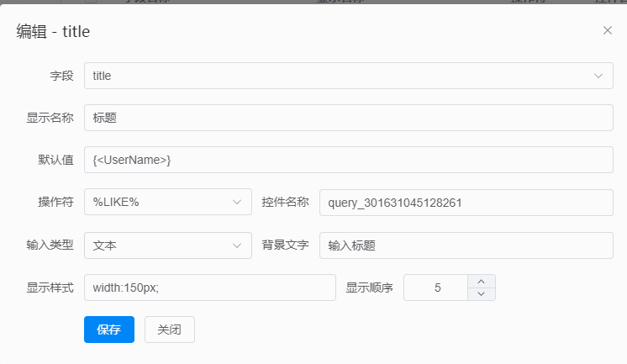Click the dialog title 编辑 - title
Image resolution: width=627 pixels, height=364 pixels.
[53, 31]
